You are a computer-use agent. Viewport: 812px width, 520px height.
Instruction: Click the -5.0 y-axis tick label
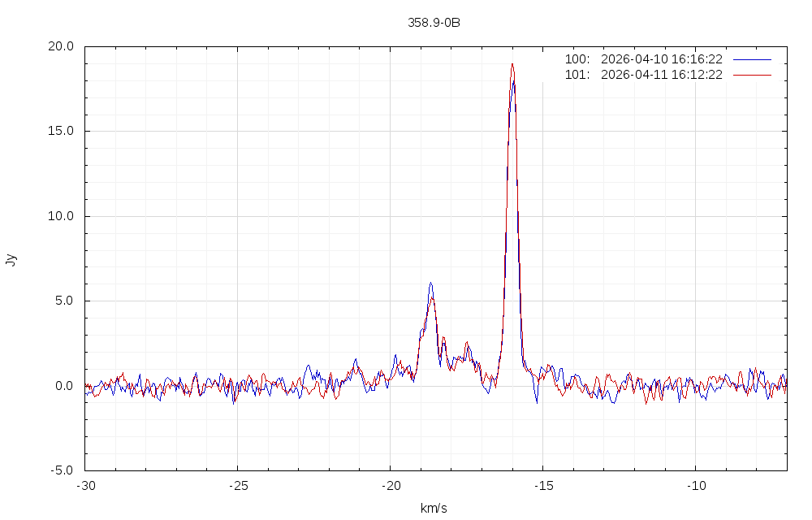(x=62, y=470)
